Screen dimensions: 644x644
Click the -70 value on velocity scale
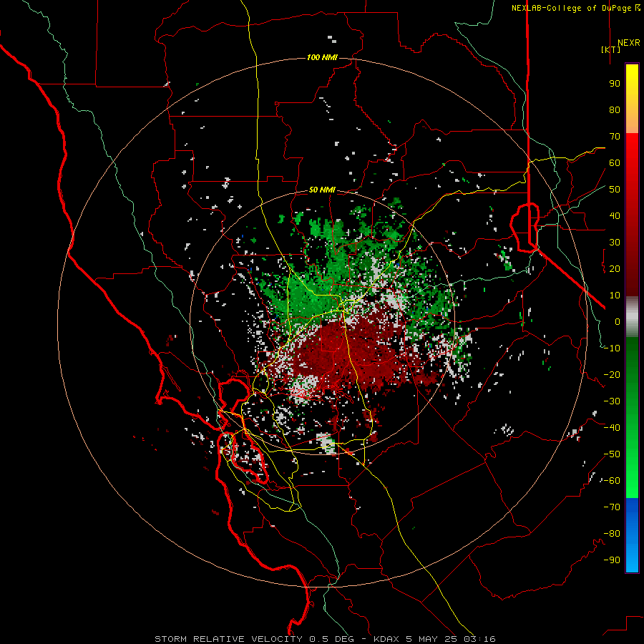[x=612, y=507]
